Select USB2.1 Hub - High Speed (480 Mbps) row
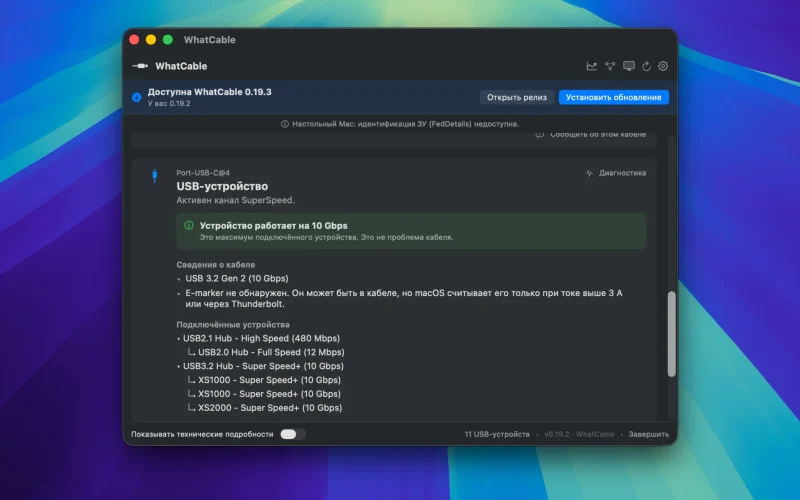The image size is (800, 500). 261,338
